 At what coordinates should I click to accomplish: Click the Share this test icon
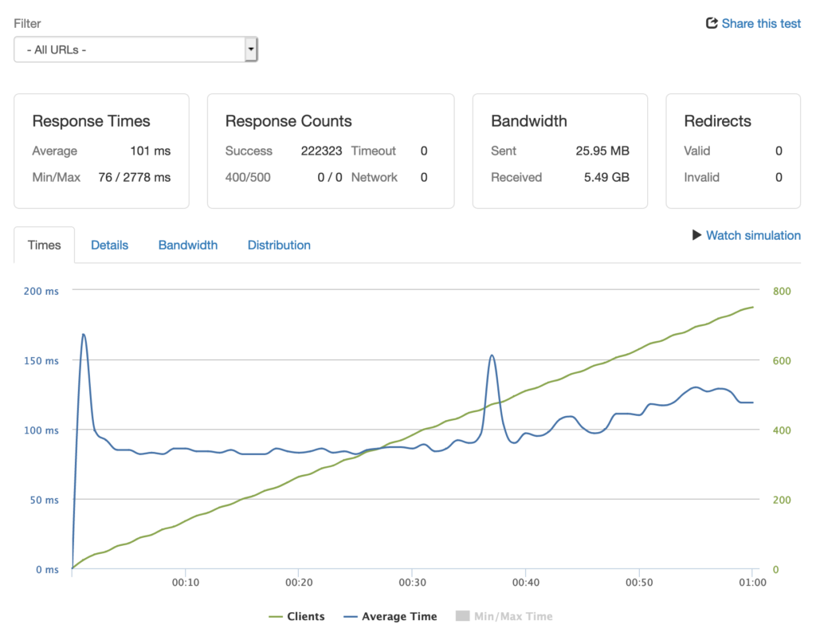[x=710, y=23]
